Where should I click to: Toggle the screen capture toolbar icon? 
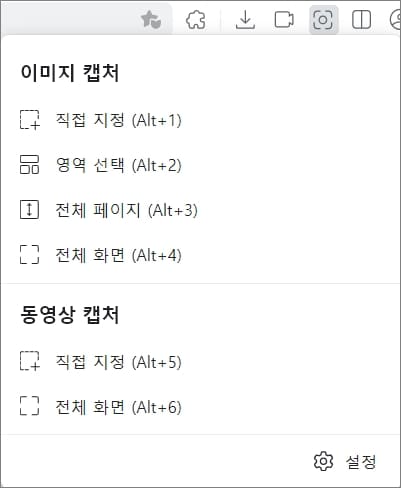click(323, 20)
